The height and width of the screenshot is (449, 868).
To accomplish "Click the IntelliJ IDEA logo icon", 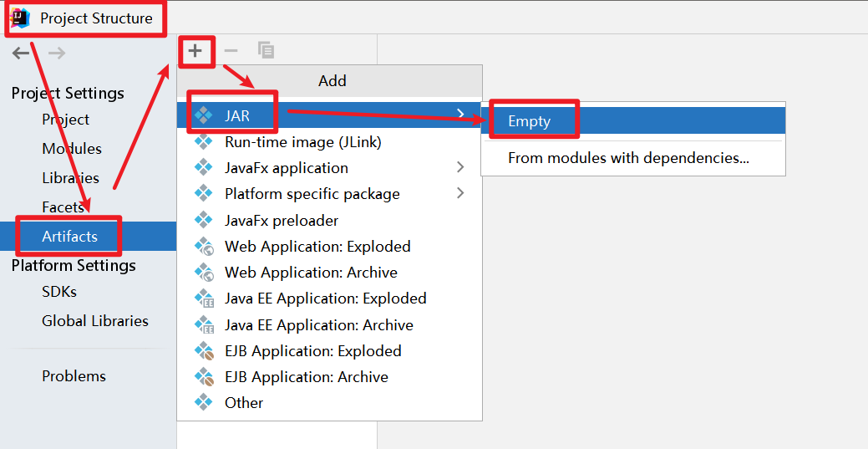I will (x=21, y=18).
